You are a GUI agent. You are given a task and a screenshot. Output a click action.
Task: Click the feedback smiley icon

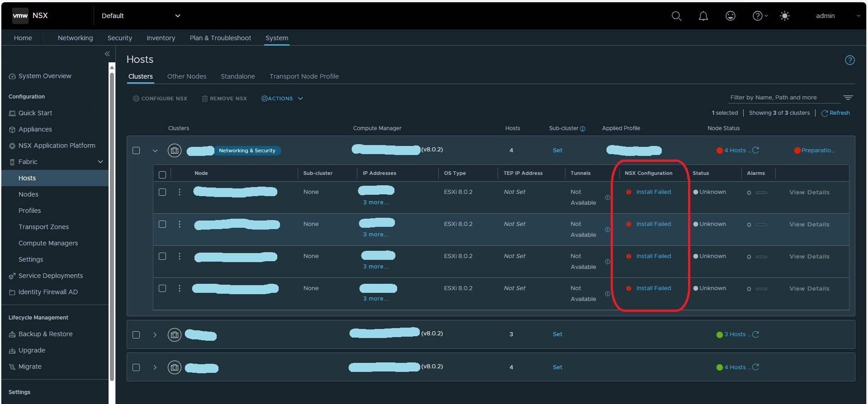730,16
